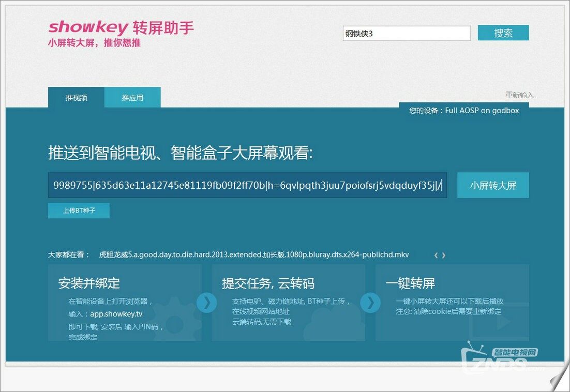Image resolution: width=570 pixels, height=392 pixels.
Task: Focus the search box containing 钢铁侠3
Action: [407, 34]
